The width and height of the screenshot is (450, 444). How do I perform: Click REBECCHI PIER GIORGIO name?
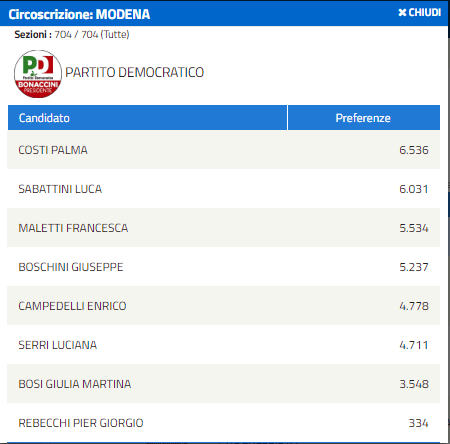point(81,423)
